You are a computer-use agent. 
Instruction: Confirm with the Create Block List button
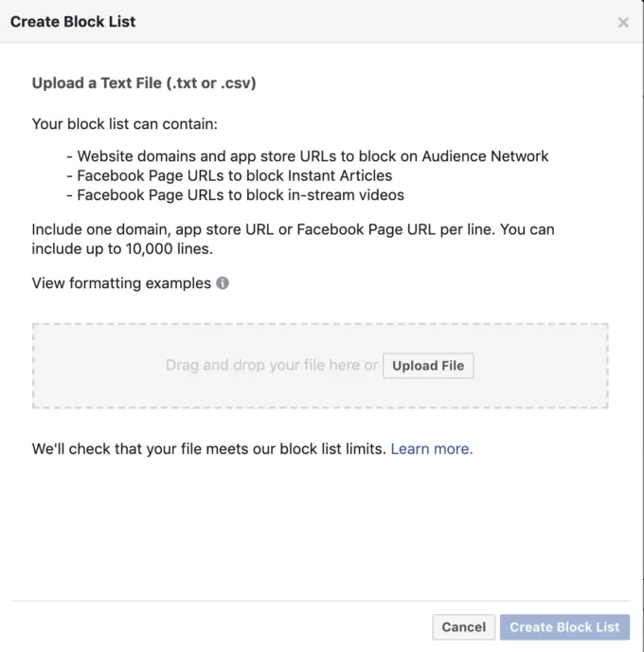(564, 626)
